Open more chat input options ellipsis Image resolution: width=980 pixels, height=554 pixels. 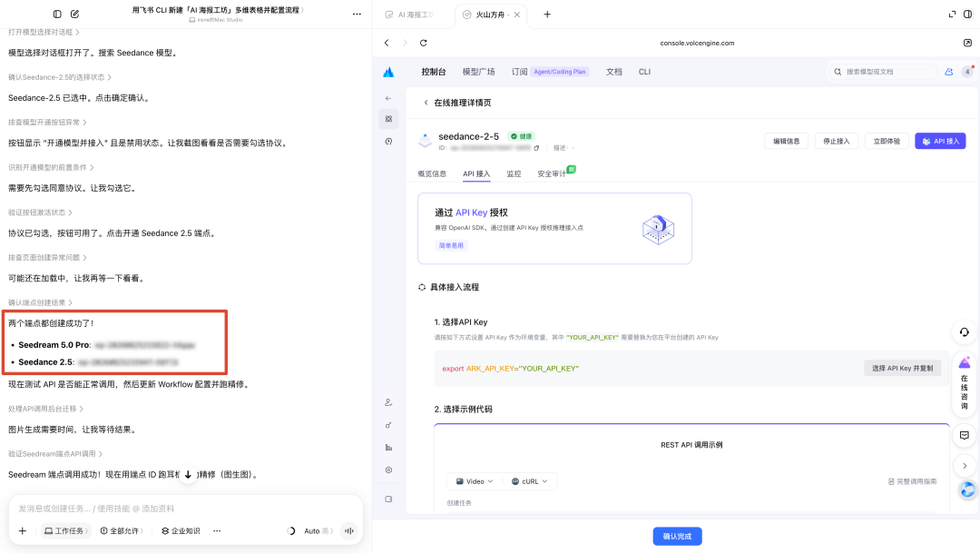(217, 531)
